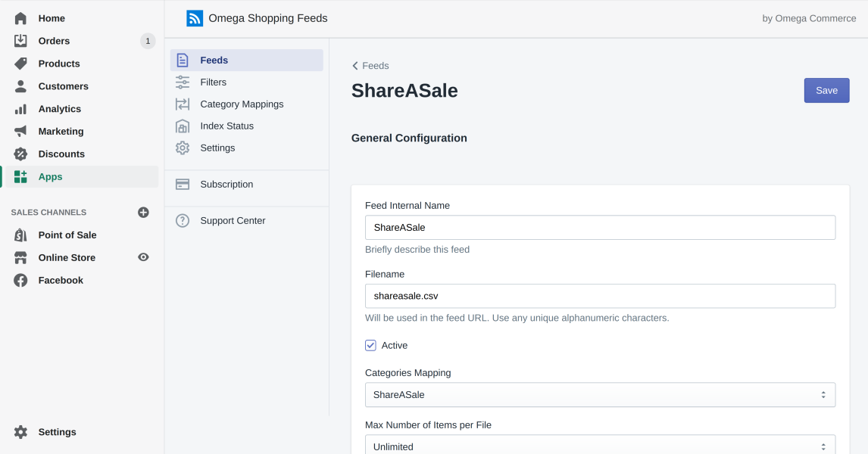Viewport: 868px width, 454px height.
Task: Click the Support Center question mark icon
Action: pos(182,221)
